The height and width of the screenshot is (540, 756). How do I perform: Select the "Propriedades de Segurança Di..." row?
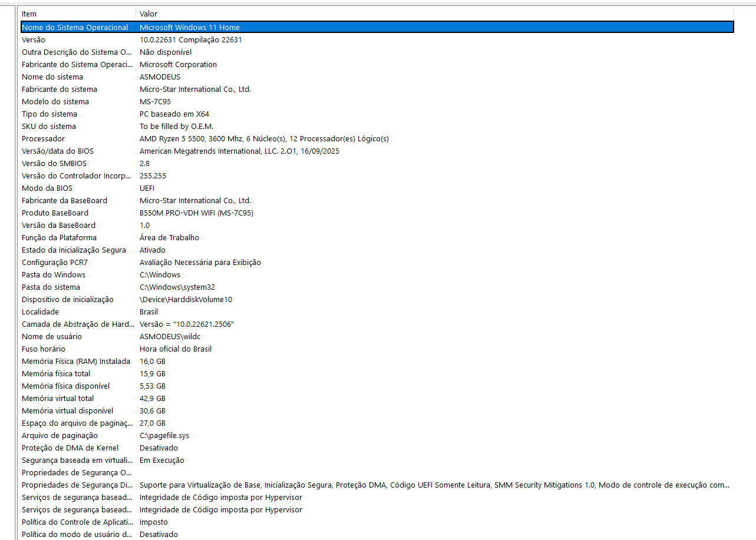377,485
